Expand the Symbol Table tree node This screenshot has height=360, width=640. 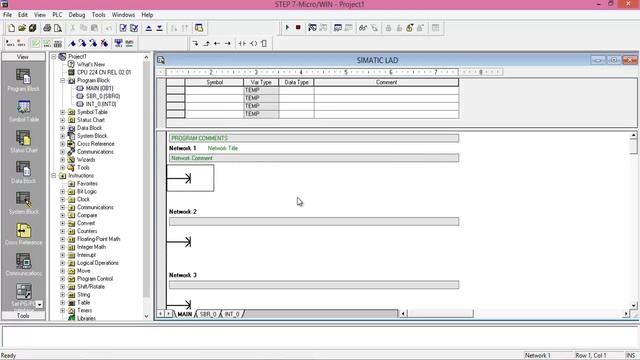tap(62, 112)
